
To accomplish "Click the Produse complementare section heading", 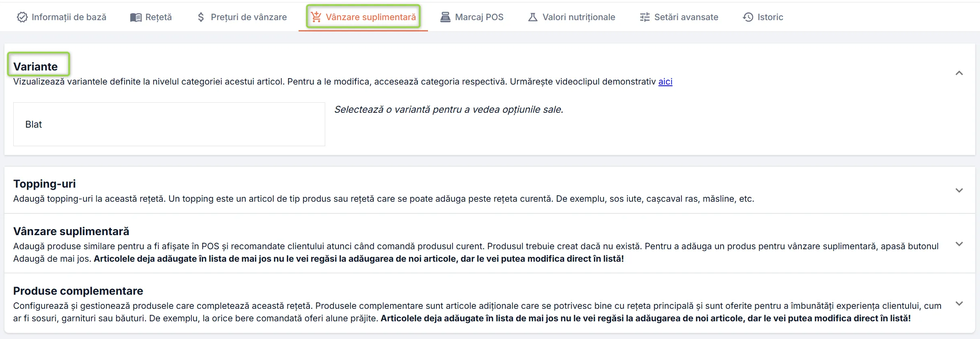I will pos(78,291).
